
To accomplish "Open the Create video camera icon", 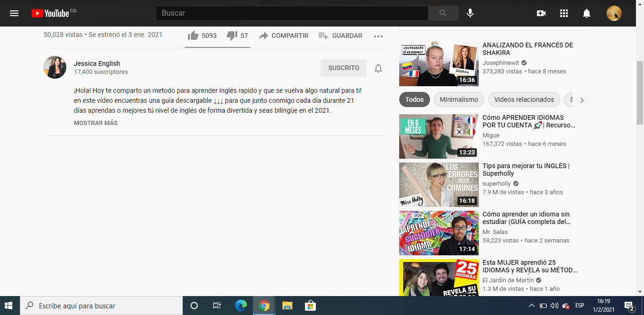I will tap(541, 13).
